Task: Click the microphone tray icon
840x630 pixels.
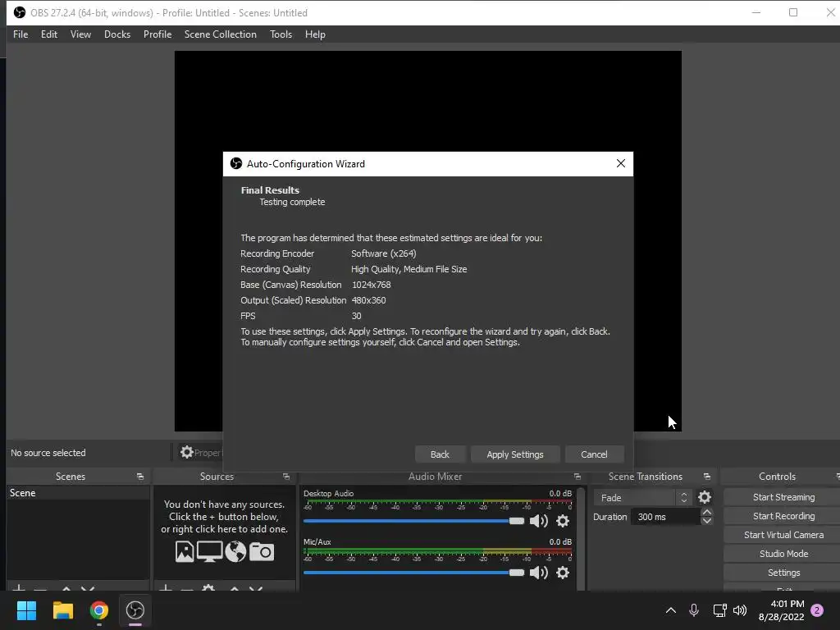Action: (x=694, y=610)
